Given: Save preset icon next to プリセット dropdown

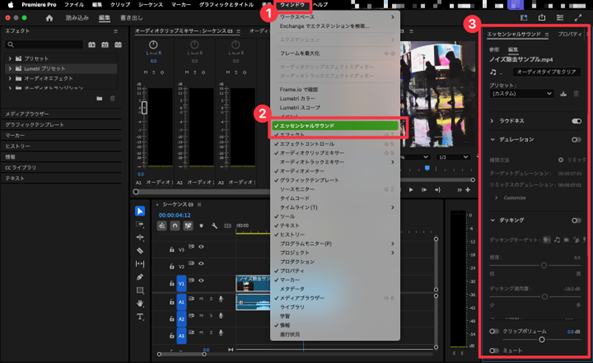Looking at the screenshot, I should tap(564, 94).
